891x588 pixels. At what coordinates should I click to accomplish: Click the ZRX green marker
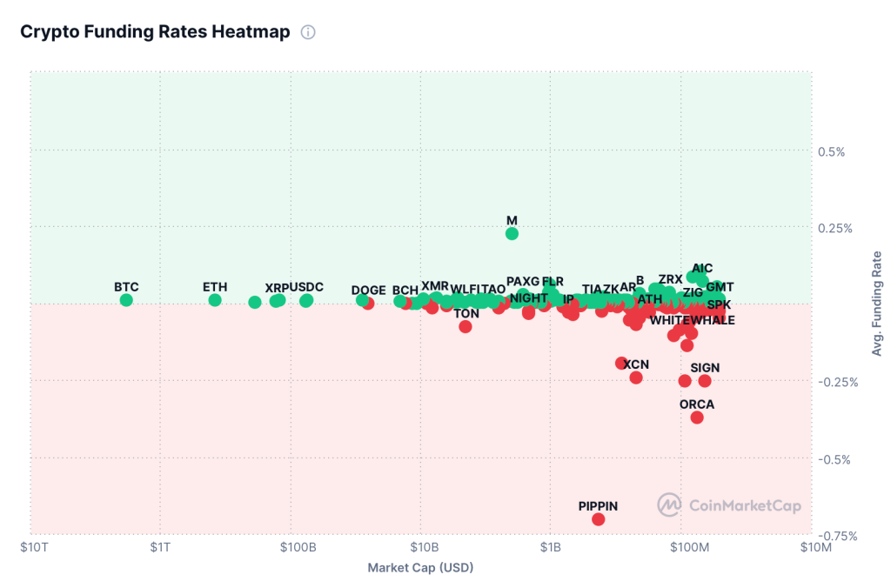pos(669,290)
